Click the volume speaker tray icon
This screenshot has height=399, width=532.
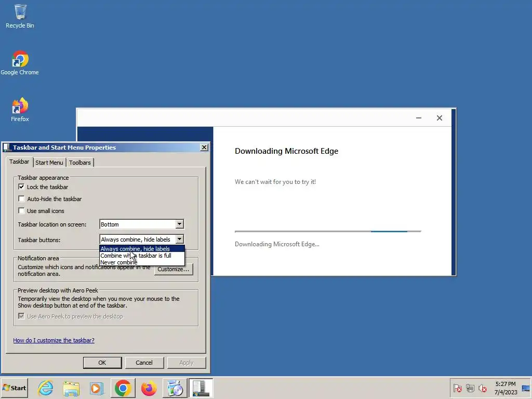[x=483, y=388]
